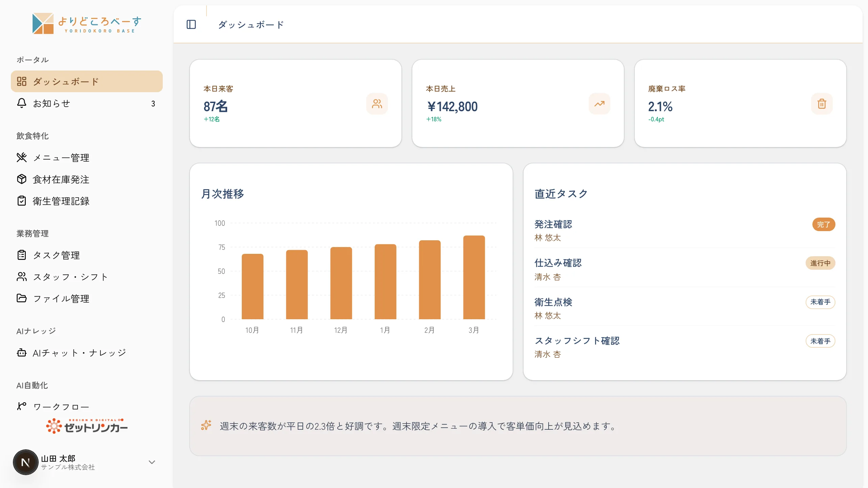Click the trash icon on 廃棄ロス率 card
Image resolution: width=868 pixels, height=488 pixels.
point(822,104)
